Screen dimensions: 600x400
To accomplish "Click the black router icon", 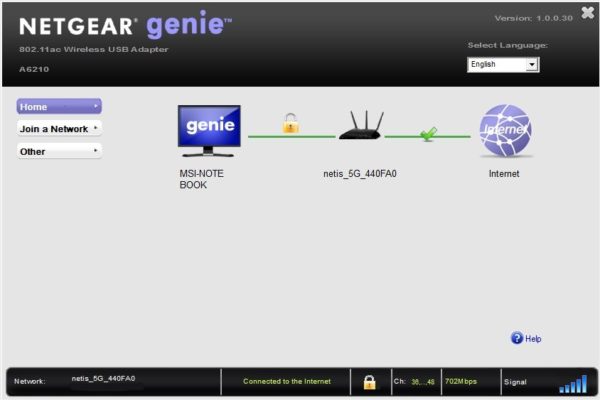I will tap(361, 125).
